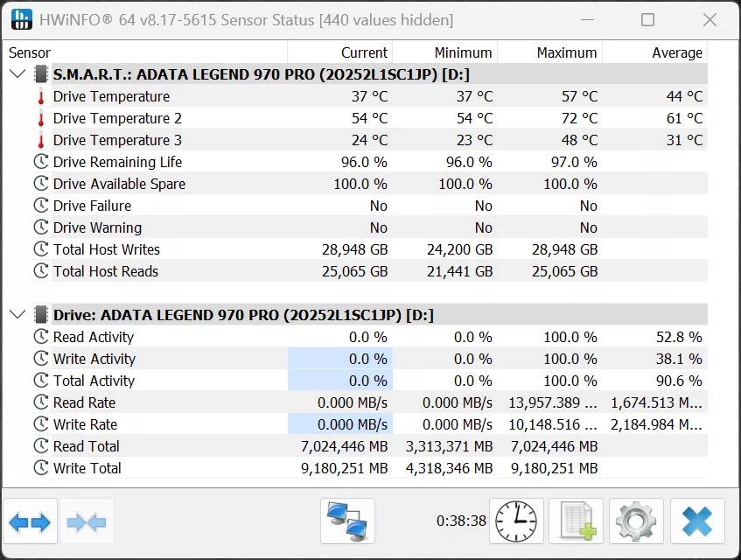741x560 pixels.
Task: Click the clock icon beside Drive Remaining Life
Action: (41, 162)
